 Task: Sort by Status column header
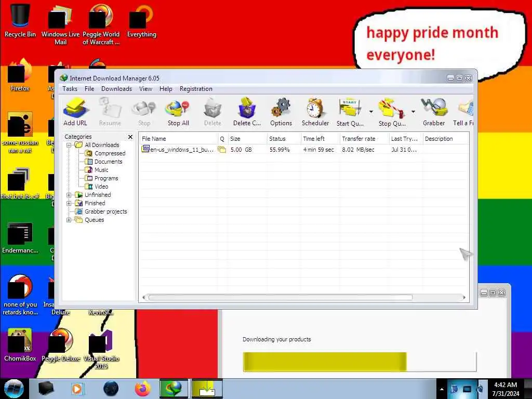coord(284,139)
